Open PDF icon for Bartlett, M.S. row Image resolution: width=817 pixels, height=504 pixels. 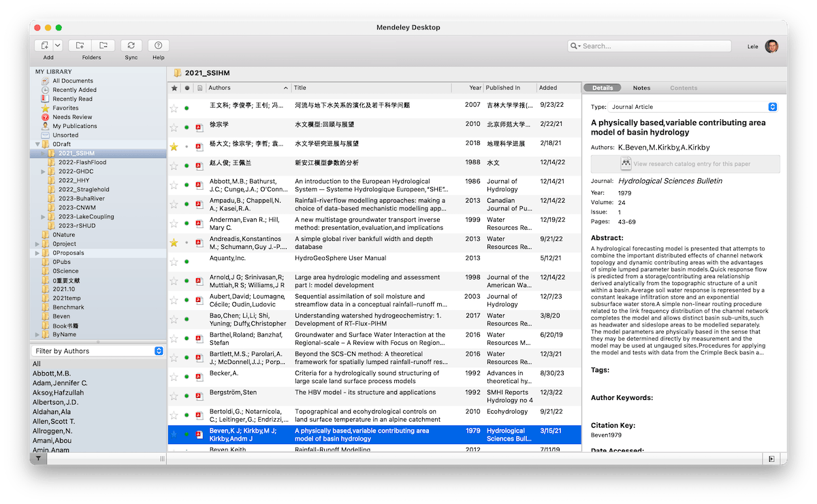[199, 358]
